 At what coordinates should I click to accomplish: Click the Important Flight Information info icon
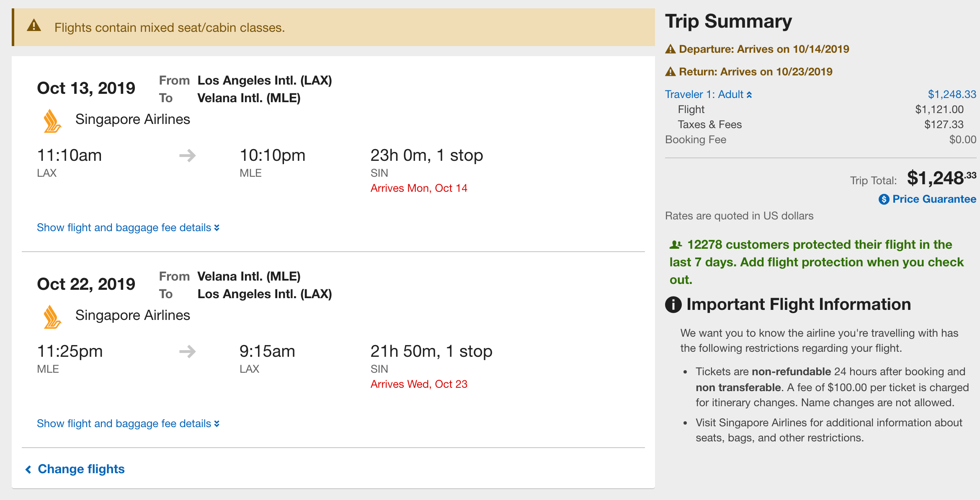(x=673, y=304)
